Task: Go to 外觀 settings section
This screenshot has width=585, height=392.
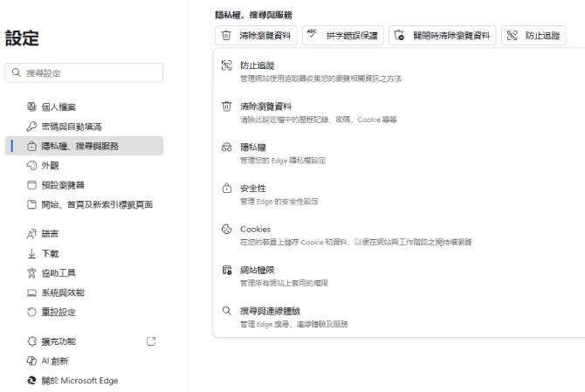Action: coord(50,165)
